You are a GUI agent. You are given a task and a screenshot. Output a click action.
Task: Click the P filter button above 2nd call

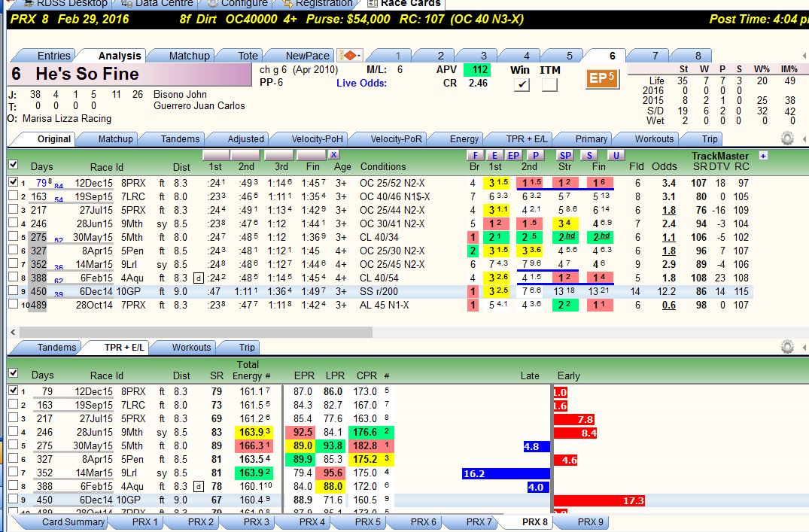click(x=536, y=155)
